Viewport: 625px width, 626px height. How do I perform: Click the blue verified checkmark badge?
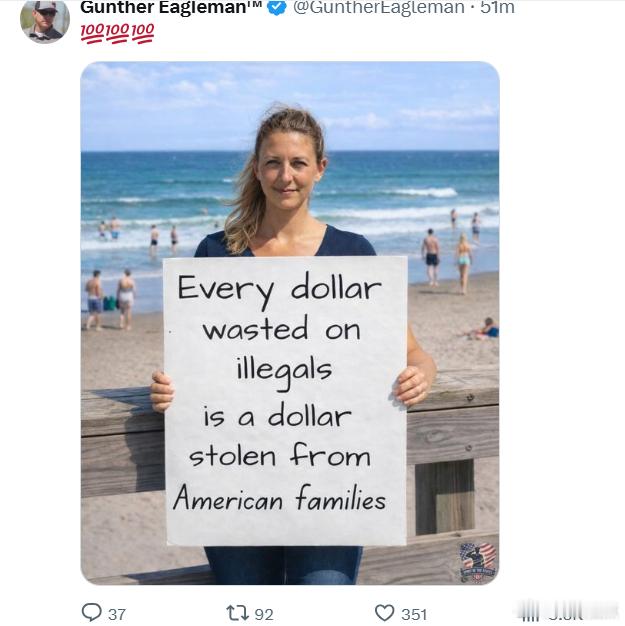[x=276, y=7]
